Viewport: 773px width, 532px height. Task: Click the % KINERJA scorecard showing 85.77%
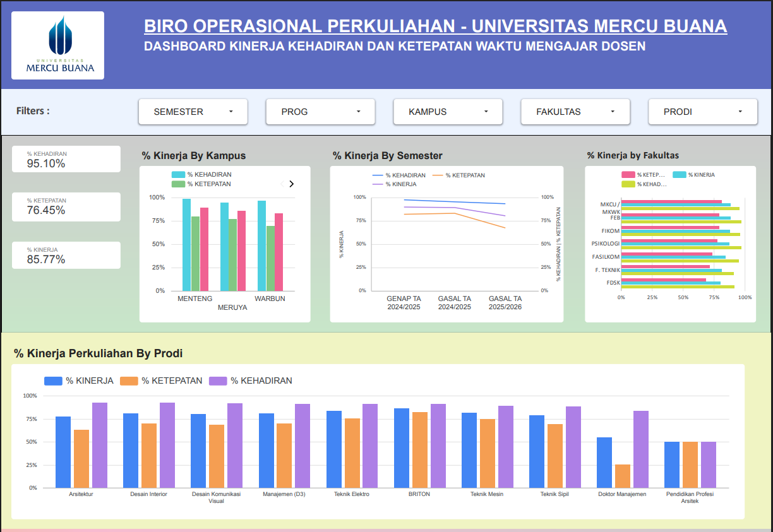click(x=66, y=255)
